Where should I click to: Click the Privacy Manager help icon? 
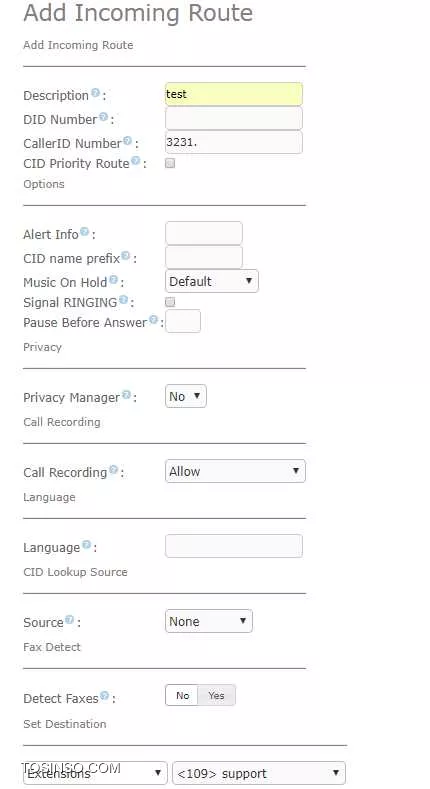point(126,395)
